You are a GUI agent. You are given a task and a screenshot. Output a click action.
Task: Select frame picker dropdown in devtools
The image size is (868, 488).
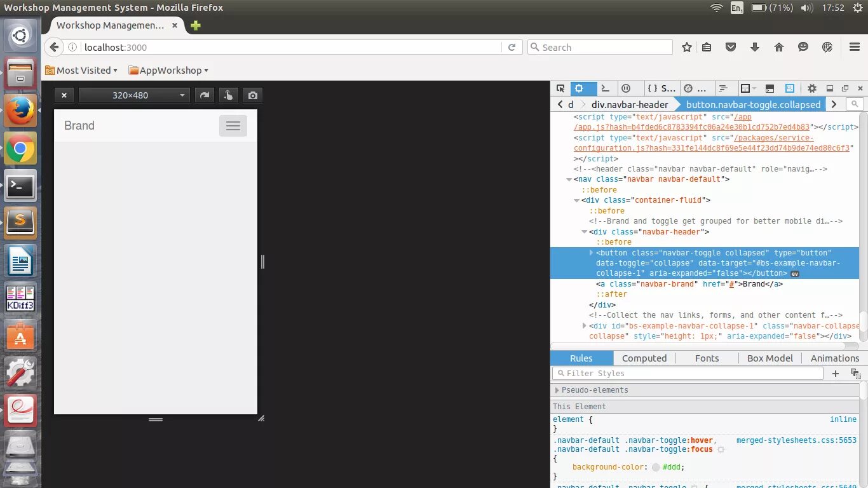[749, 88]
